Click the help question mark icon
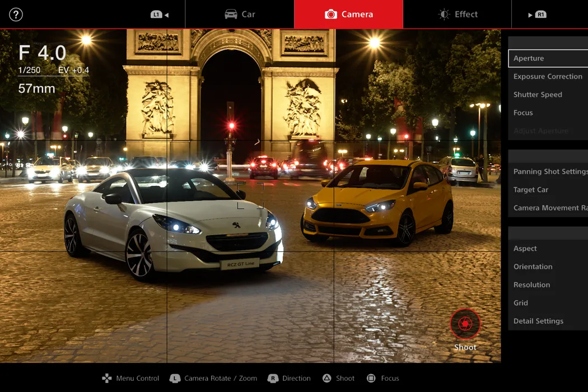 (x=16, y=15)
